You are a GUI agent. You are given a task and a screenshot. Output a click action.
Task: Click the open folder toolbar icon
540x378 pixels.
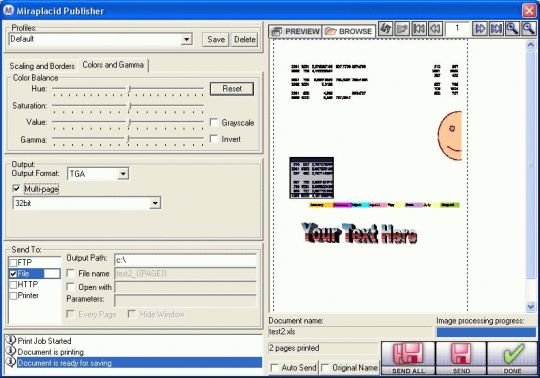click(402, 29)
